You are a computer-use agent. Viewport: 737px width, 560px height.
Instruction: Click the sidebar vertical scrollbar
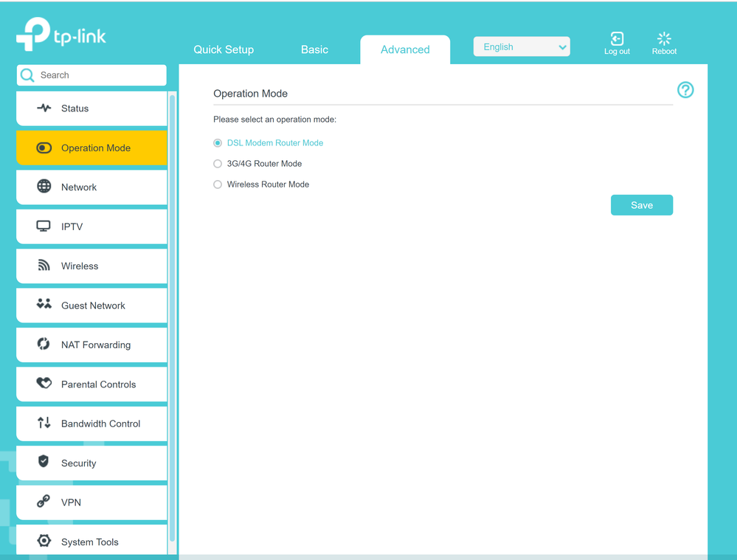pyautogui.click(x=173, y=317)
